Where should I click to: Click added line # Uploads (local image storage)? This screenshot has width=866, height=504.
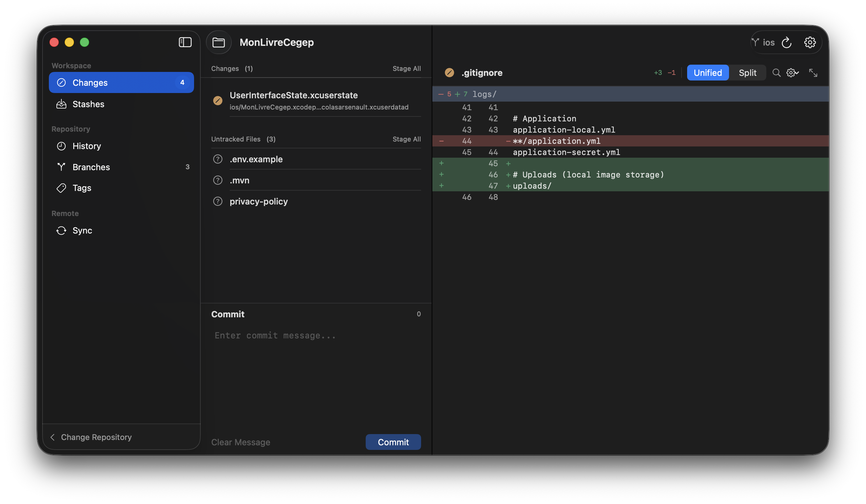630,174
